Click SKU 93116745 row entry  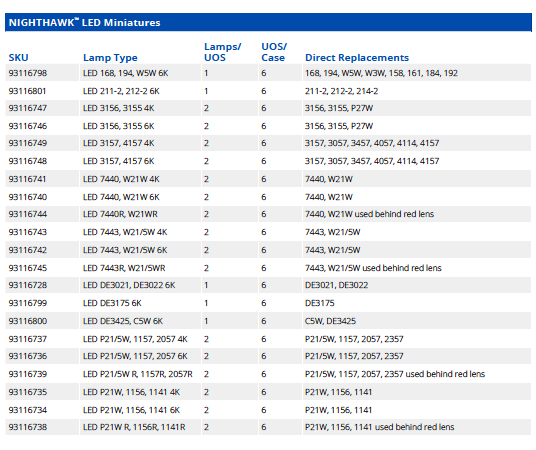(x=28, y=268)
